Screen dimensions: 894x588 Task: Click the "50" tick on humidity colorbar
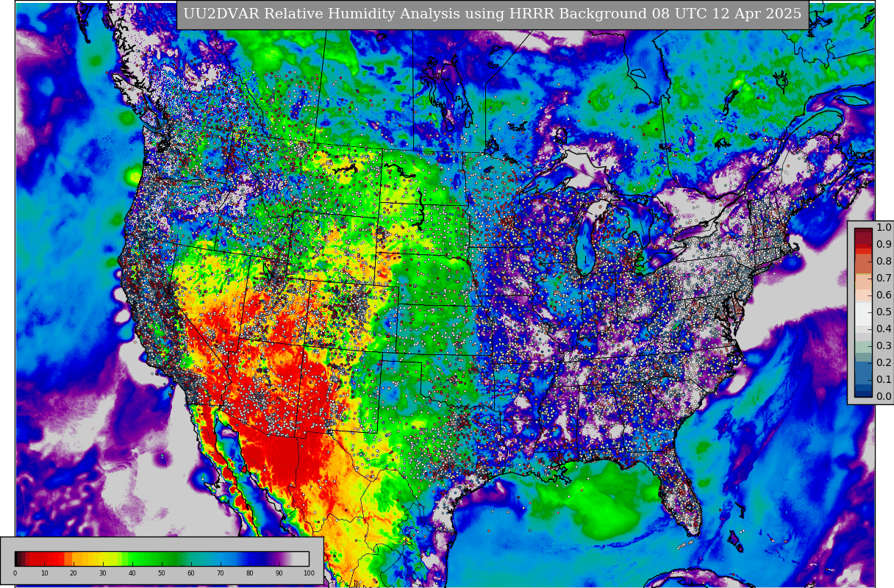click(162, 573)
